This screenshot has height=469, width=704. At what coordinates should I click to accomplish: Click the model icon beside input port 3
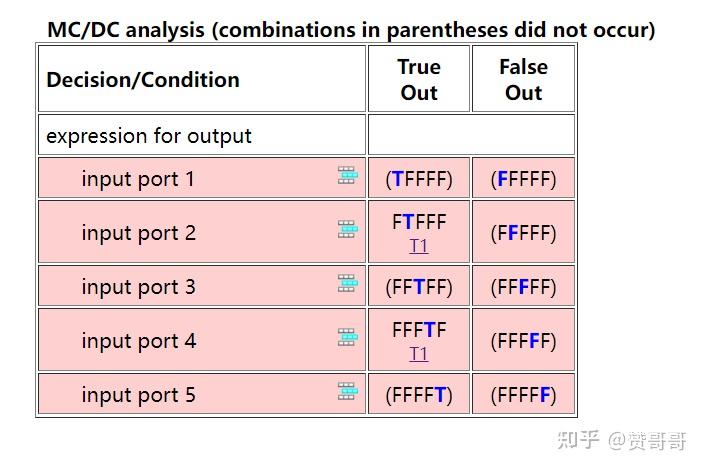pos(347,284)
